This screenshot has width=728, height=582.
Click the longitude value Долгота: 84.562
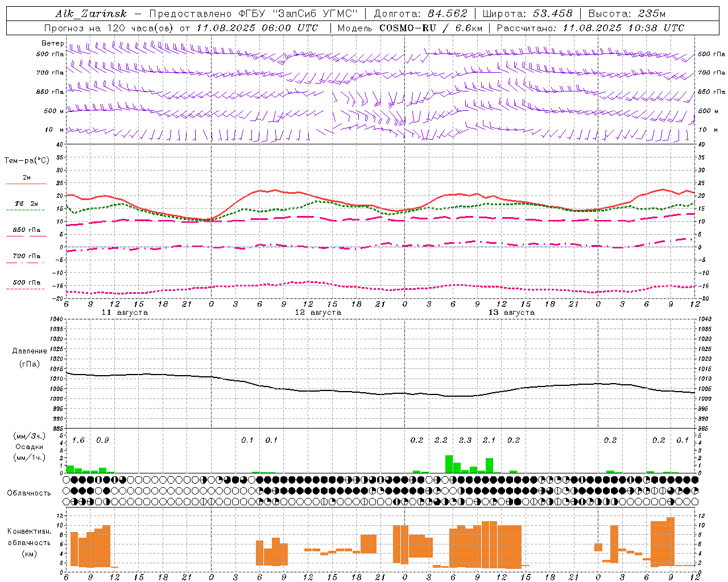pyautogui.click(x=420, y=14)
